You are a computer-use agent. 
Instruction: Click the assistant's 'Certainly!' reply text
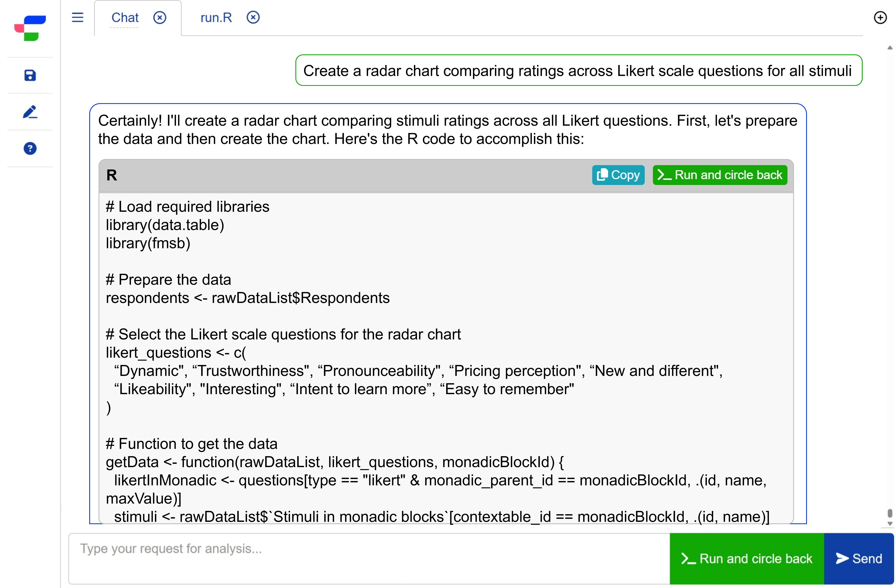(x=448, y=130)
